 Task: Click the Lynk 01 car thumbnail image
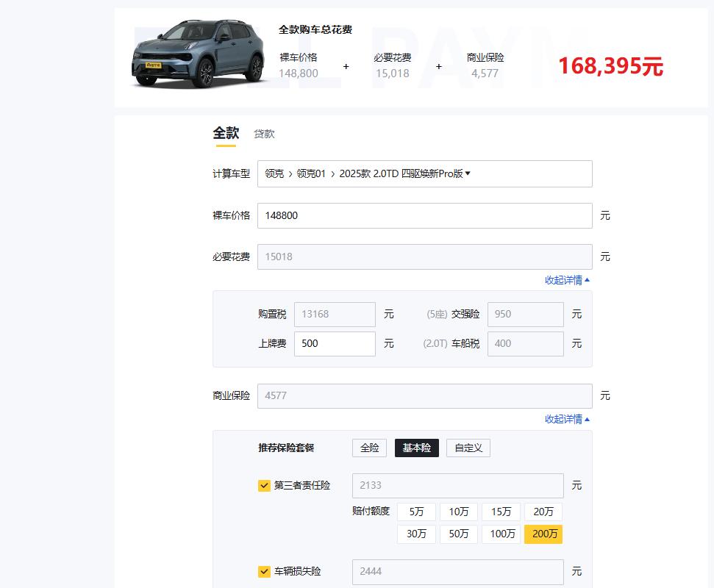(x=198, y=54)
